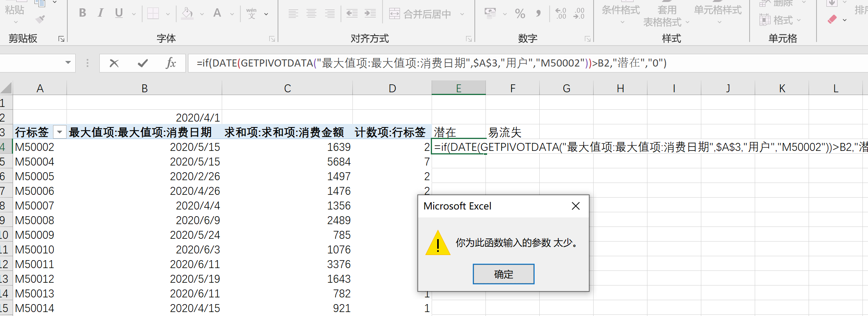Click accounting number format icon
Viewport: 868px width, 316px height.
tap(490, 14)
